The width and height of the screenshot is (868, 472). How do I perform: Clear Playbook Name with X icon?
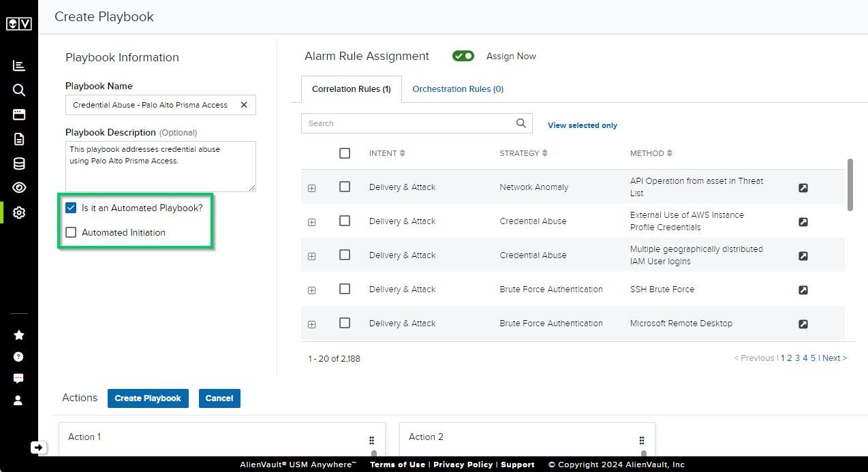[x=244, y=105]
